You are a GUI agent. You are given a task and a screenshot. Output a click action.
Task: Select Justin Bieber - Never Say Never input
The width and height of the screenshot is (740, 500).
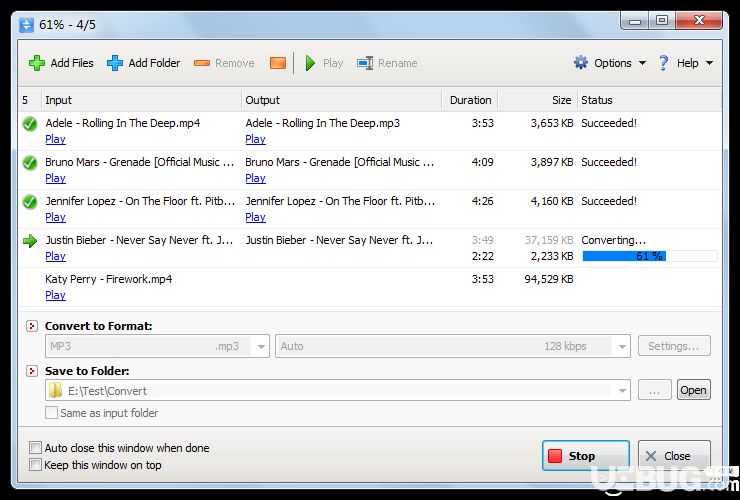tap(139, 240)
